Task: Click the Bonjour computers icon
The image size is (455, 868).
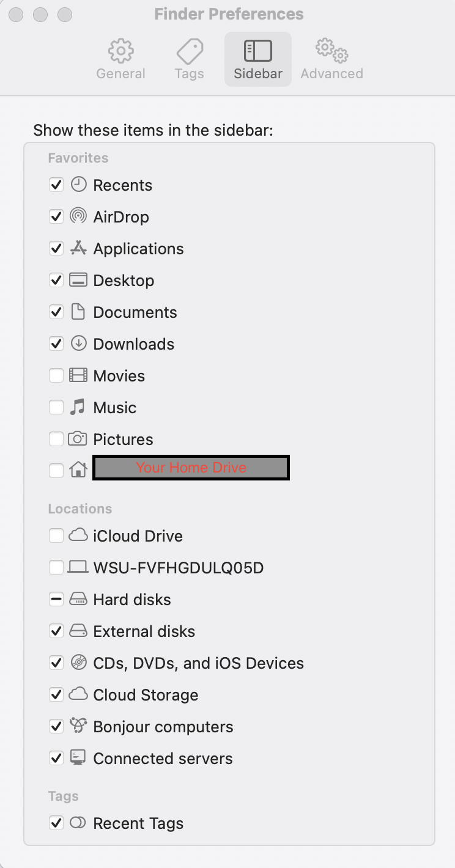Action: (x=78, y=726)
